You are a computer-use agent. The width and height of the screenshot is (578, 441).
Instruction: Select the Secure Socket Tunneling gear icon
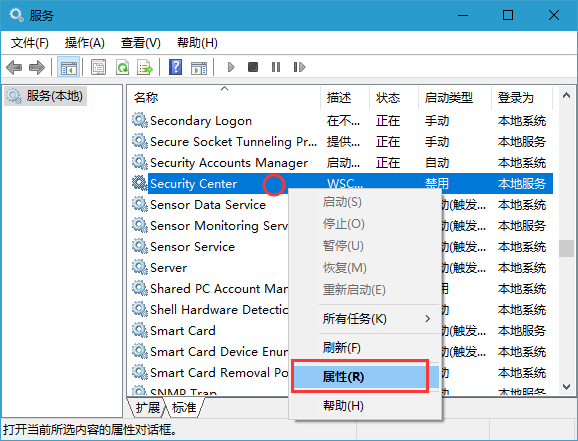[x=140, y=141]
